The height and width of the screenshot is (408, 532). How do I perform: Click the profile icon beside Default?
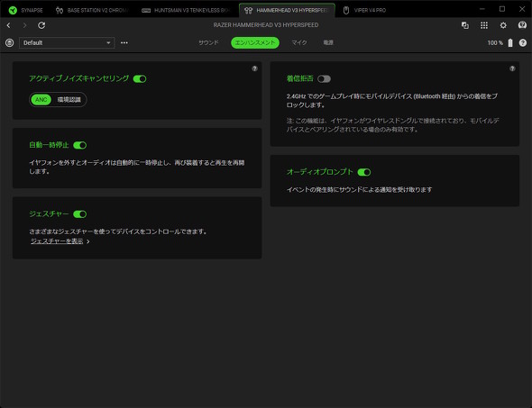(10, 42)
